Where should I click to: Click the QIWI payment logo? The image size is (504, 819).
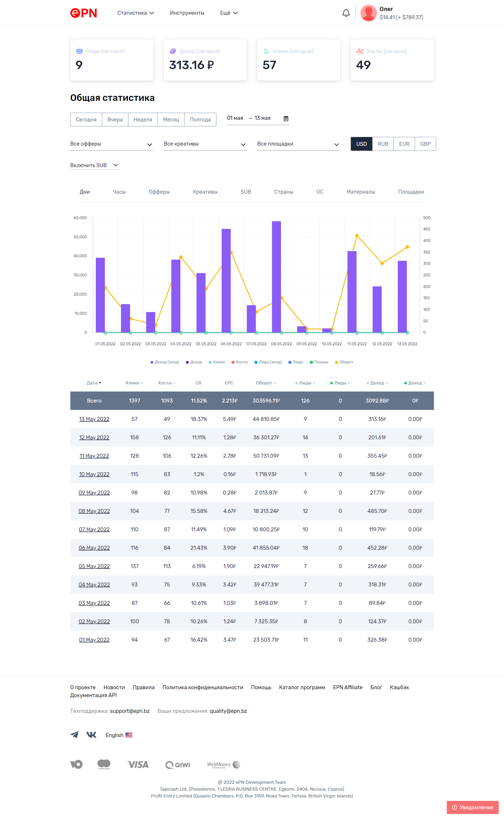click(x=178, y=765)
